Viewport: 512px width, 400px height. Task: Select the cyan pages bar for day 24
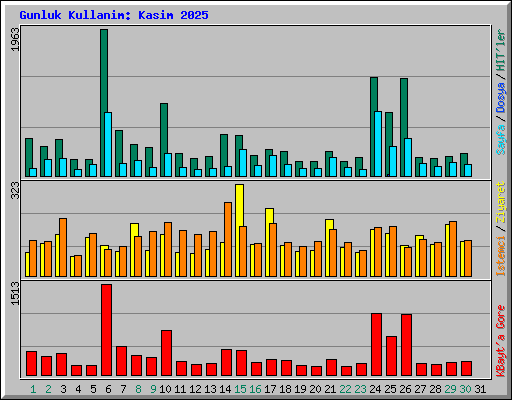click(378, 144)
